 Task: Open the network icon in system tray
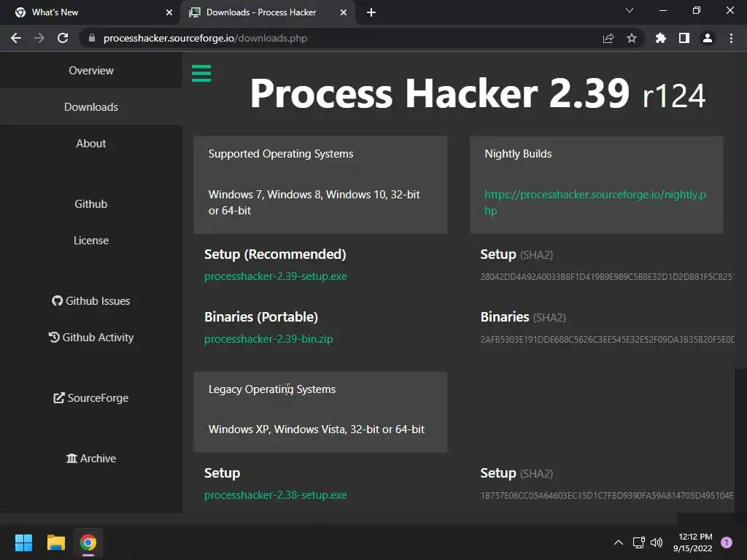(x=638, y=542)
